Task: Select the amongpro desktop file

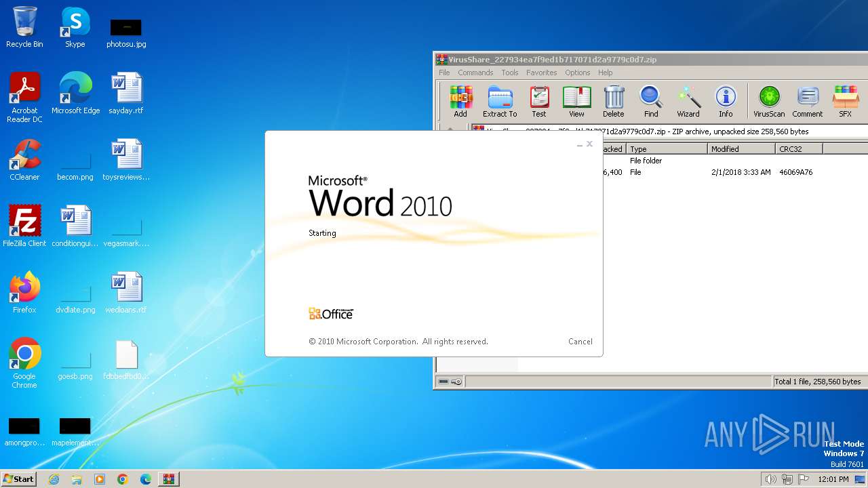Action: [24, 432]
